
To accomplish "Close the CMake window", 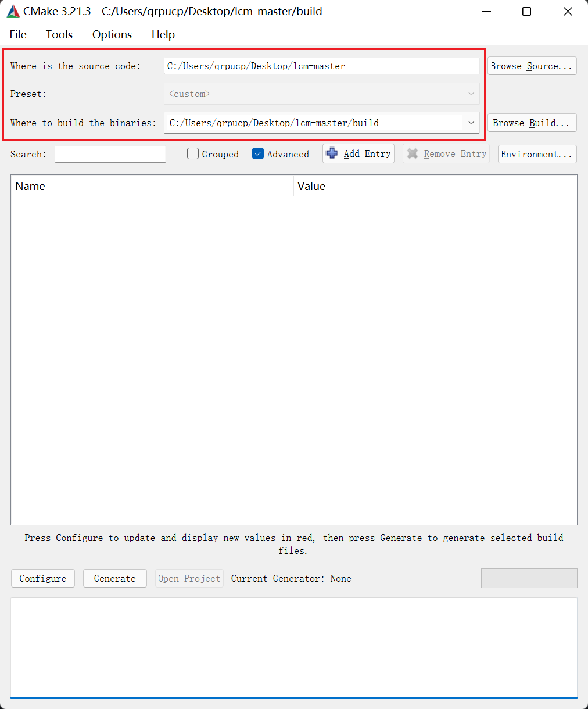I will (568, 12).
